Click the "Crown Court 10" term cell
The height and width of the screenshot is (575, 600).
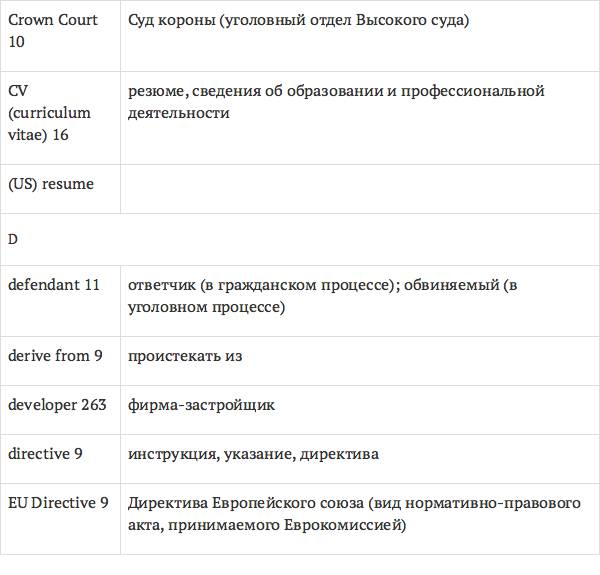coord(53,30)
